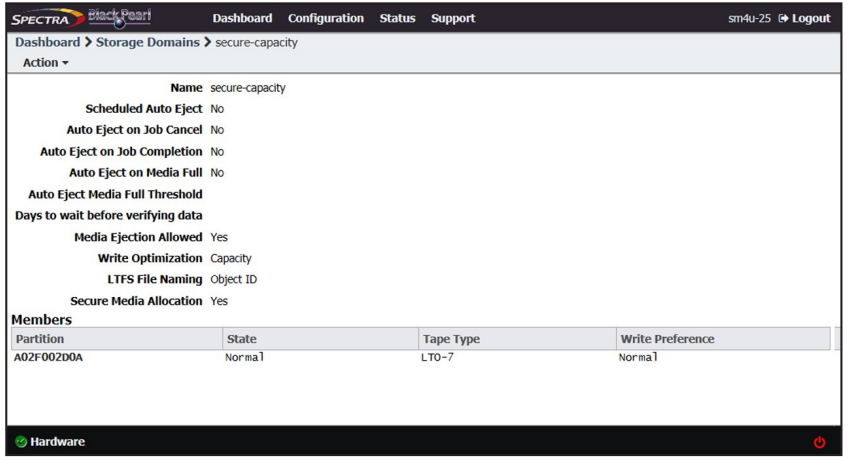Click the Days to wait before verifying data label
The width and height of the screenshot is (849, 461).
click(x=108, y=216)
